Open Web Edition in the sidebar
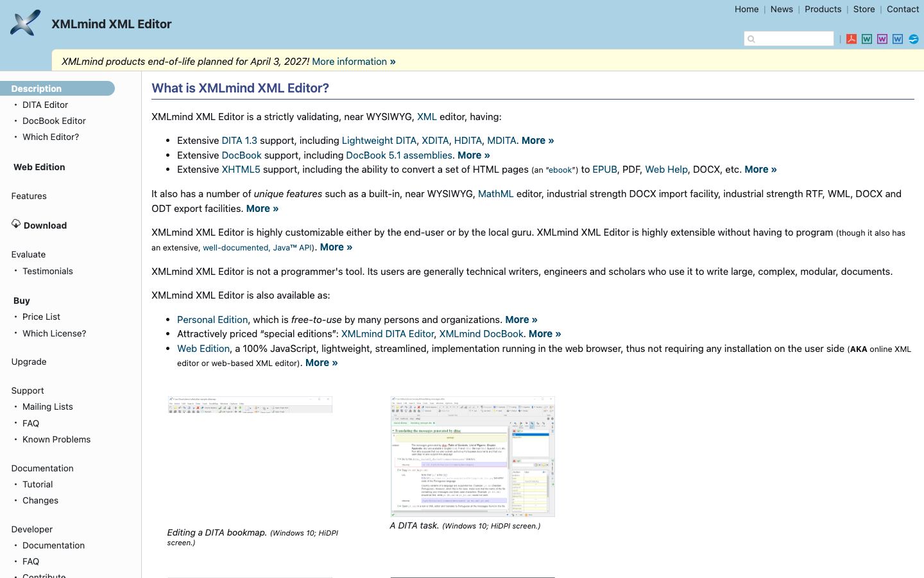 tap(39, 167)
